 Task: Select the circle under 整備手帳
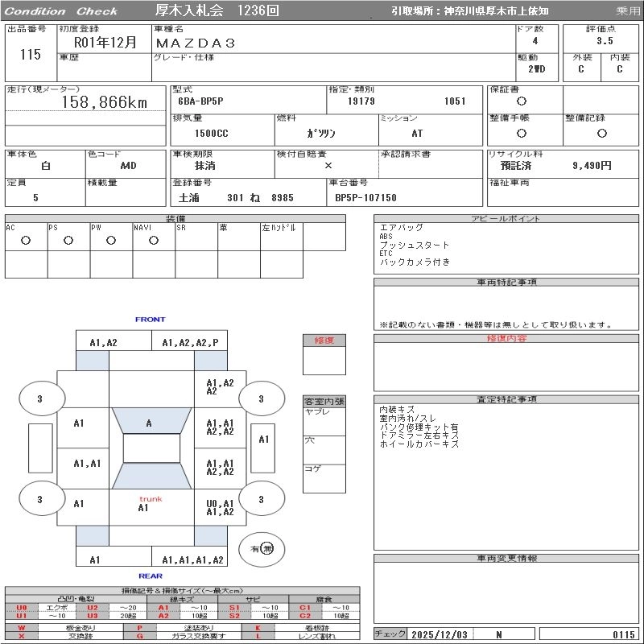(x=522, y=133)
